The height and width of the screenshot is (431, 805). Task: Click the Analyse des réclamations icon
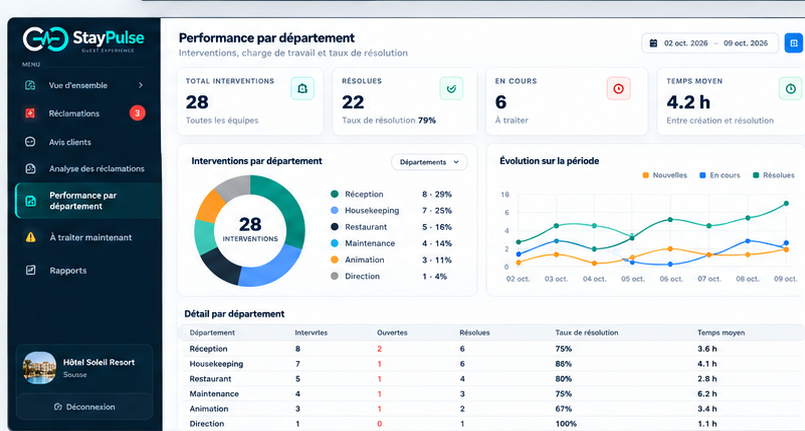[x=30, y=168]
